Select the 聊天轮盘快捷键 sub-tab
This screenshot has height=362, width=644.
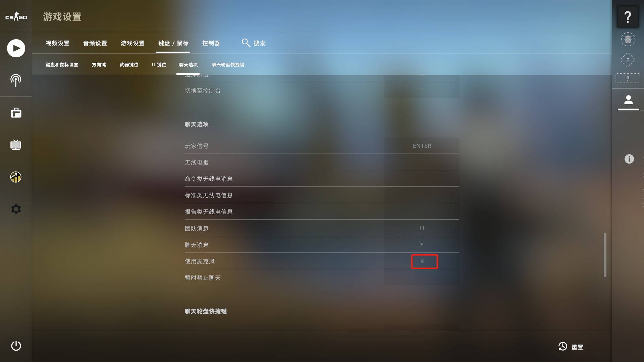(x=228, y=65)
